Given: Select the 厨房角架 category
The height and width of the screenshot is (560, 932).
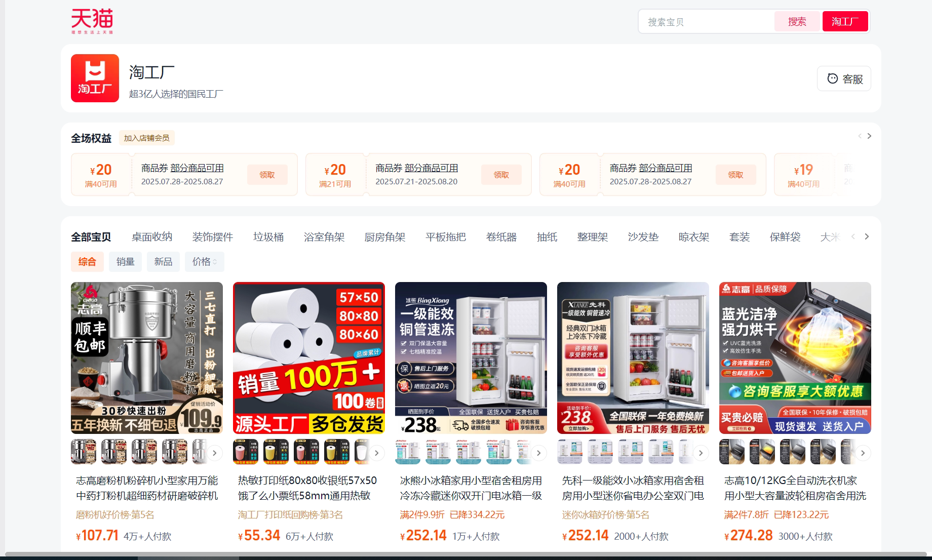Looking at the screenshot, I should tap(385, 236).
